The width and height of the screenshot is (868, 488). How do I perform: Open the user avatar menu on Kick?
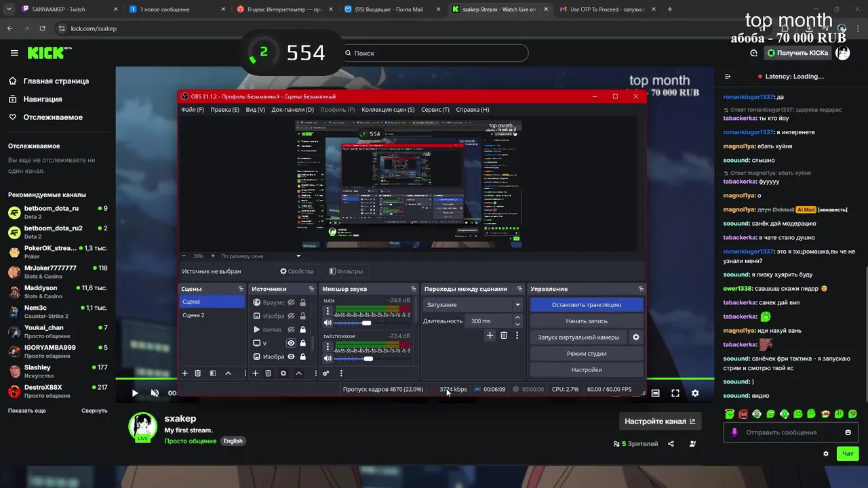[x=843, y=53]
